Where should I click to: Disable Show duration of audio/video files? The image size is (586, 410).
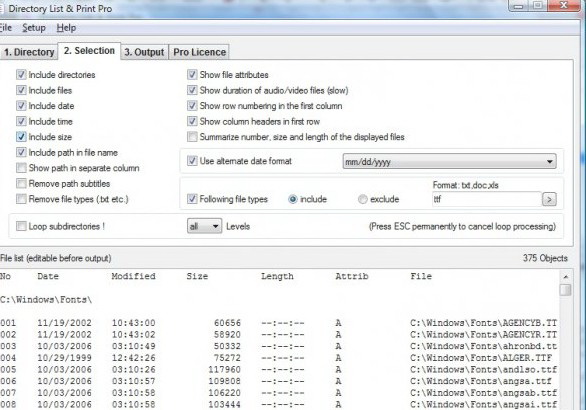click(x=192, y=90)
